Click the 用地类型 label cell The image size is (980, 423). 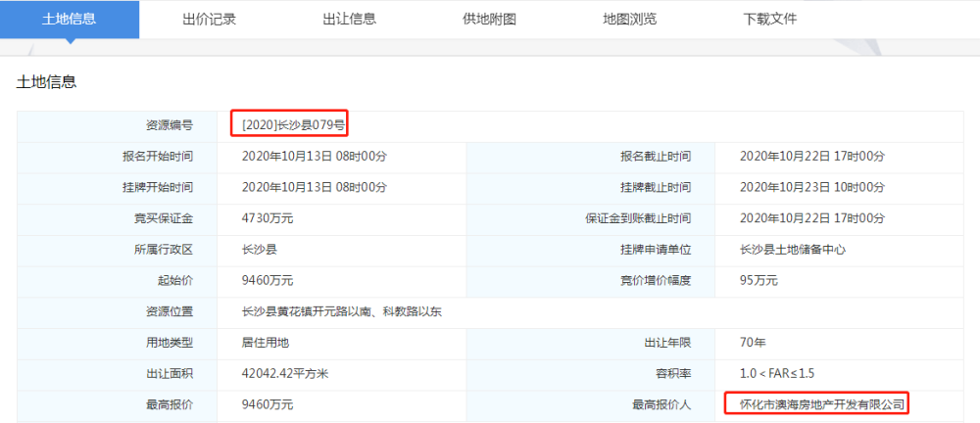click(117, 344)
